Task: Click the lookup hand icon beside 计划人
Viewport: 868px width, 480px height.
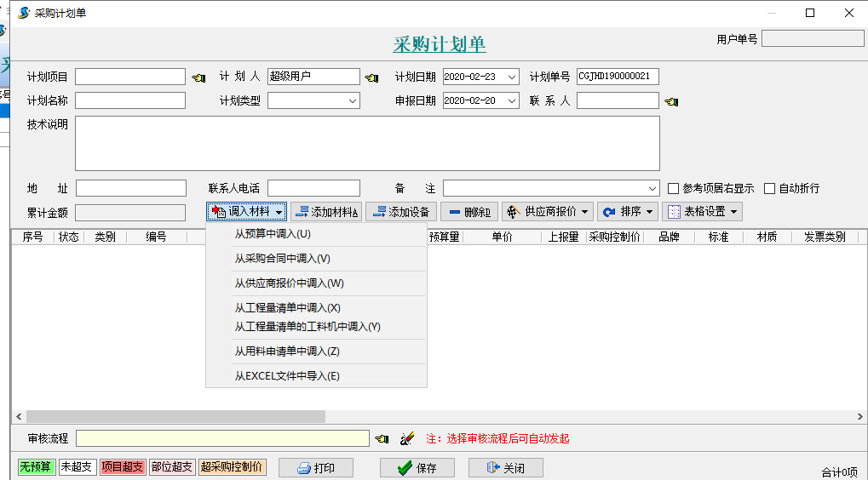Action: pyautogui.click(x=371, y=77)
